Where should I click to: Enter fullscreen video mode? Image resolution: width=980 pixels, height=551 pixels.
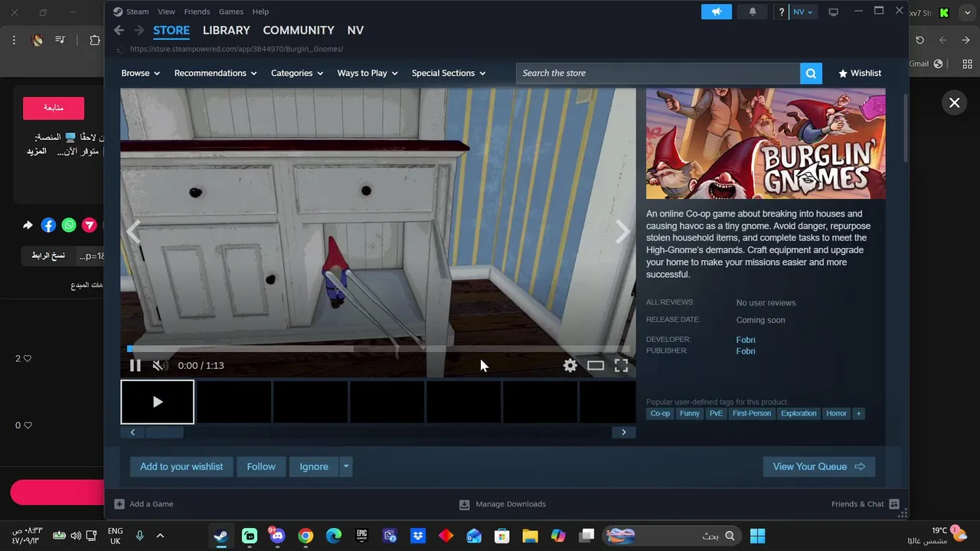pyautogui.click(x=621, y=366)
